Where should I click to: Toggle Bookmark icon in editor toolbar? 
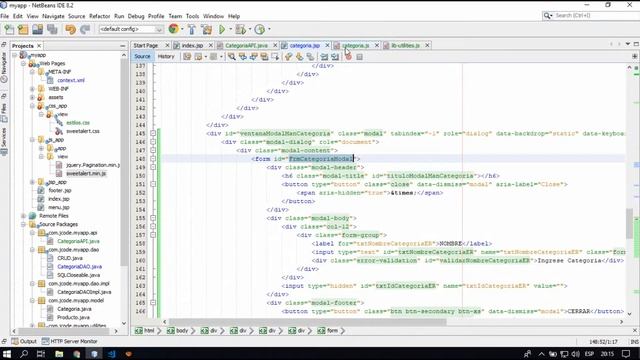pyautogui.click(x=311, y=57)
